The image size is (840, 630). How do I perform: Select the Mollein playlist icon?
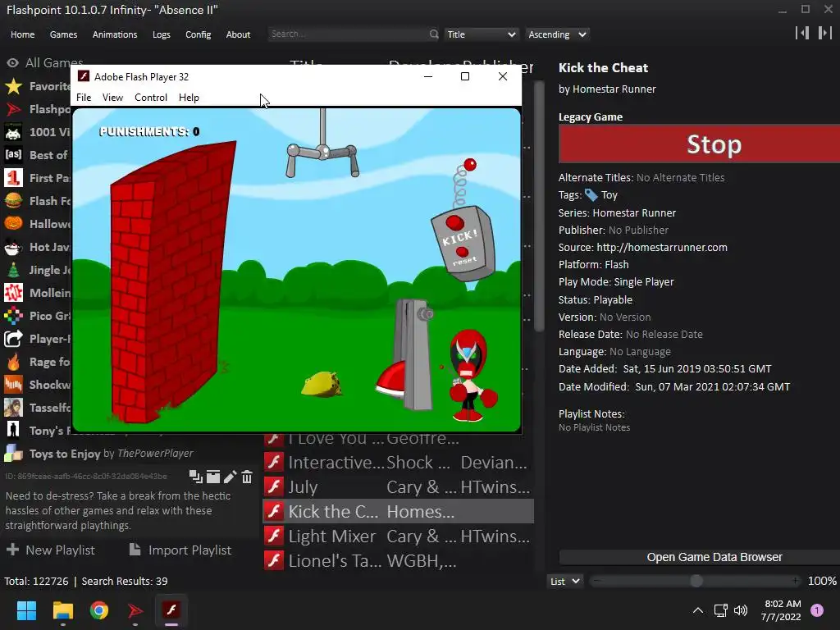tap(13, 293)
